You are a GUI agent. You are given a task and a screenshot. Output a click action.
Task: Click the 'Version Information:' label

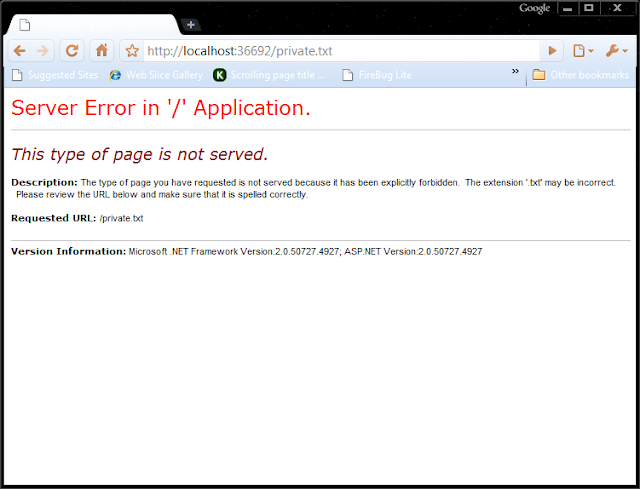click(x=69, y=251)
